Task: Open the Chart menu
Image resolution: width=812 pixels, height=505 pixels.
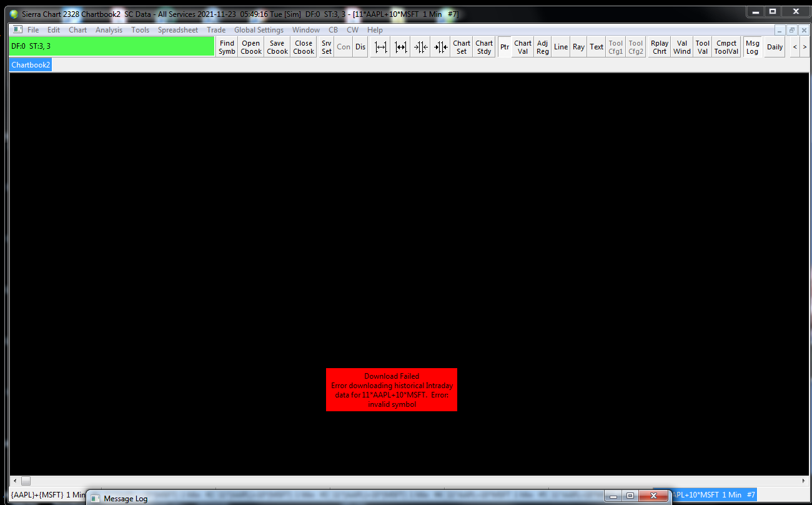Action: pyautogui.click(x=78, y=30)
